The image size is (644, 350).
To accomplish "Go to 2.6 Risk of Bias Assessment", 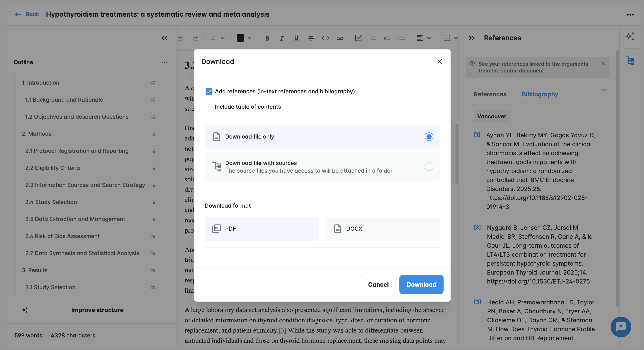I will pos(62,236).
